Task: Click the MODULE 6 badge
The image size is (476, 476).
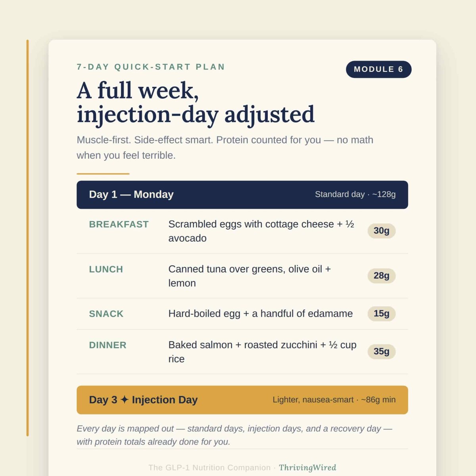Action: point(378,69)
